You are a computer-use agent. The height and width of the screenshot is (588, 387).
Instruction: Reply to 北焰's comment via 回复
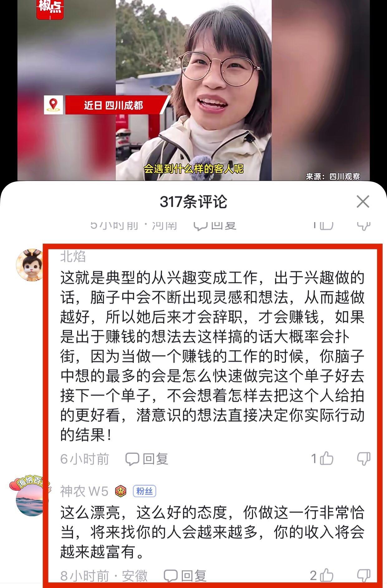point(147,459)
